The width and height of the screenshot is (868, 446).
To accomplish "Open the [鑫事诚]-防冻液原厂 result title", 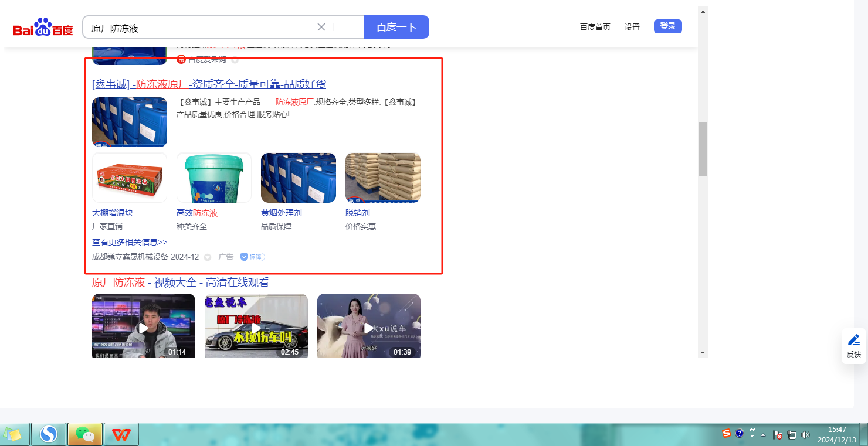I will point(209,84).
